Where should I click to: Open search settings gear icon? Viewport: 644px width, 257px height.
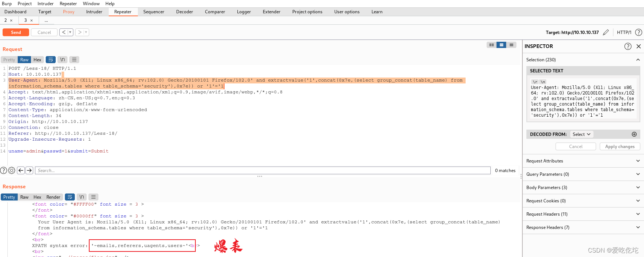point(12,170)
